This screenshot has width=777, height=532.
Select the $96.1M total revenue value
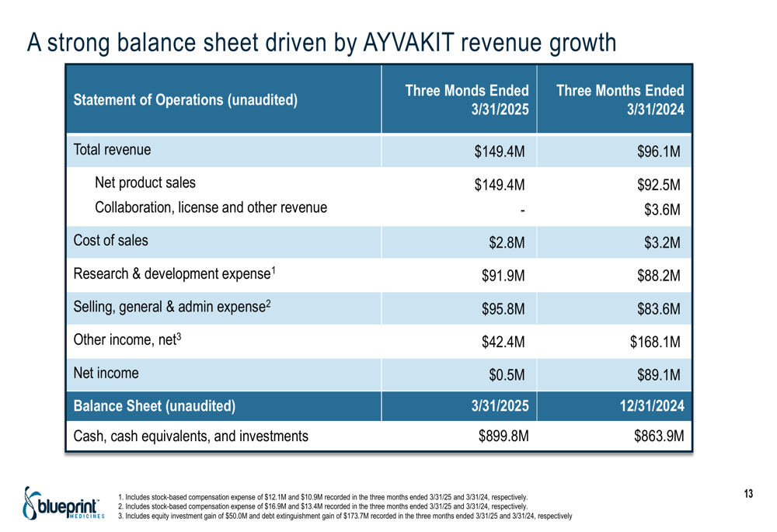659,151
